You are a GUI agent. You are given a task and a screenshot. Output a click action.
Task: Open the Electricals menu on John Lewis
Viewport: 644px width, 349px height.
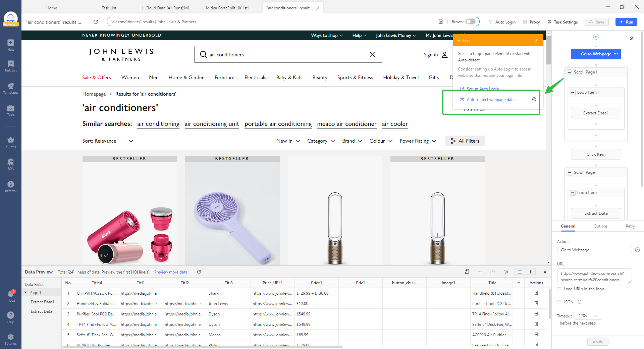coord(255,78)
